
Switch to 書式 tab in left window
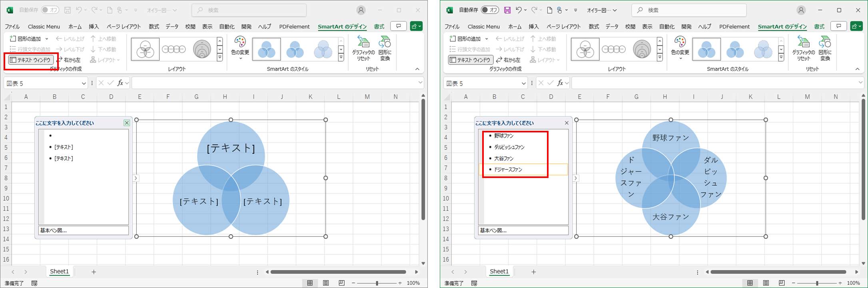pyautogui.click(x=379, y=26)
